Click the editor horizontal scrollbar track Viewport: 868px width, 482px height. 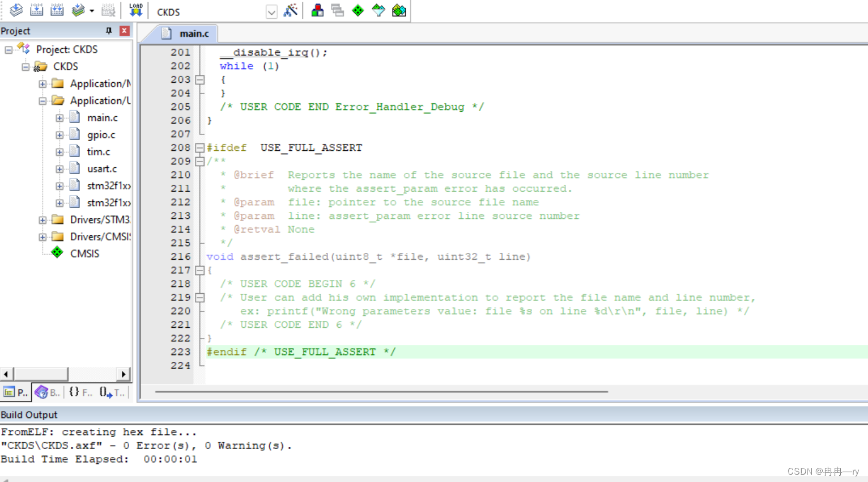381,391
